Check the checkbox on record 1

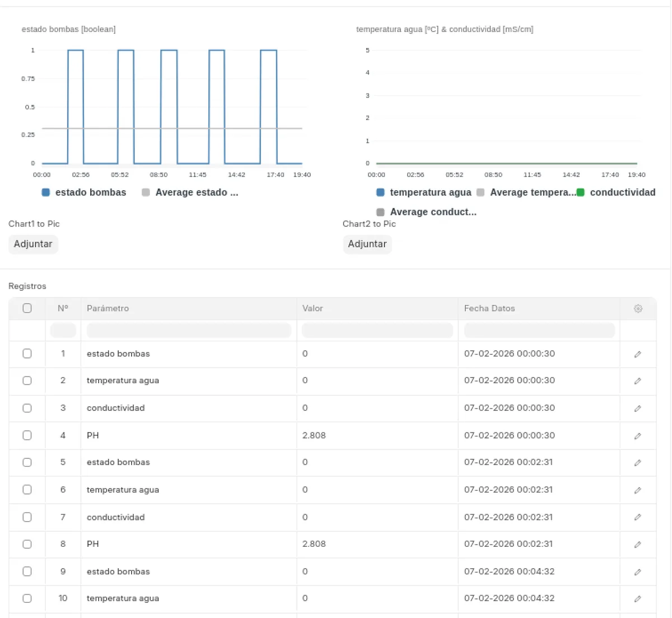pyautogui.click(x=27, y=354)
